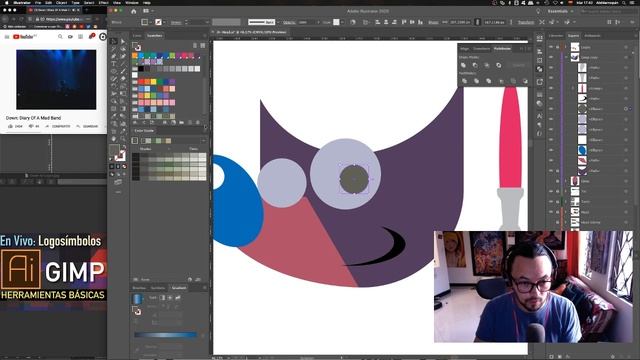Viewport: 640px width, 360px height.
Task: Select the radial gradient type button
Action: 170,298
